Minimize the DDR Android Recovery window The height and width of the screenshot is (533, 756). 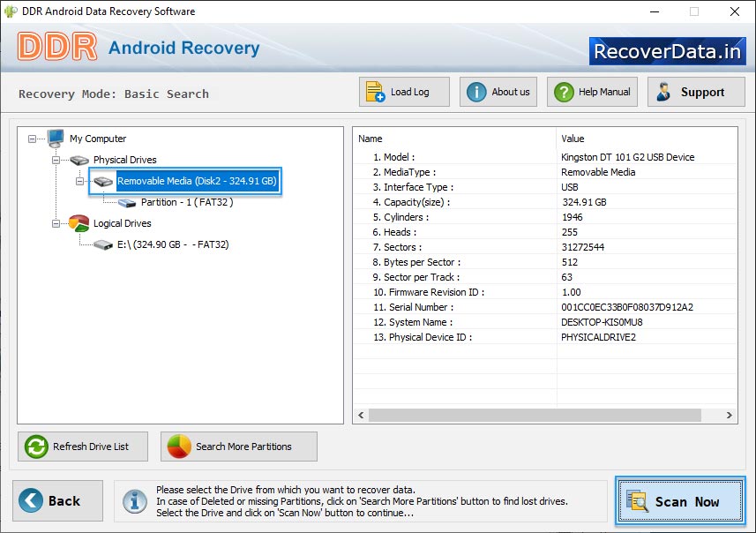655,11
